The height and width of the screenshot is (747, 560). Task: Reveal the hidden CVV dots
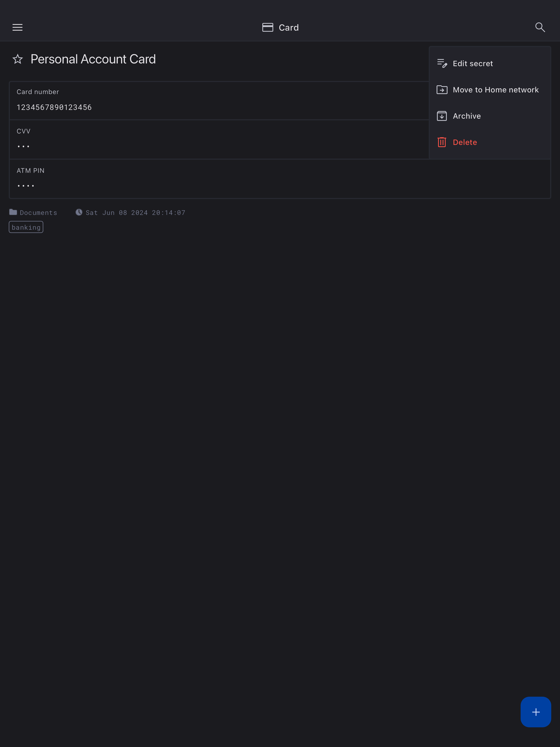[24, 147]
